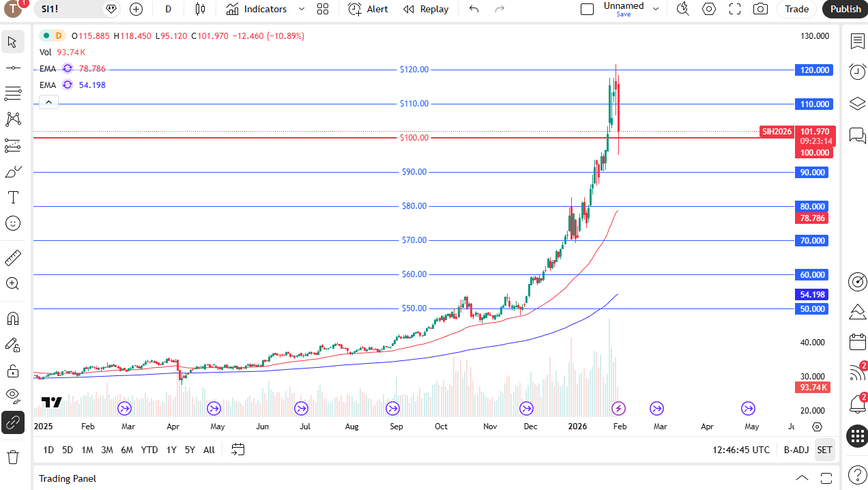Select the 5D date range

click(68, 450)
